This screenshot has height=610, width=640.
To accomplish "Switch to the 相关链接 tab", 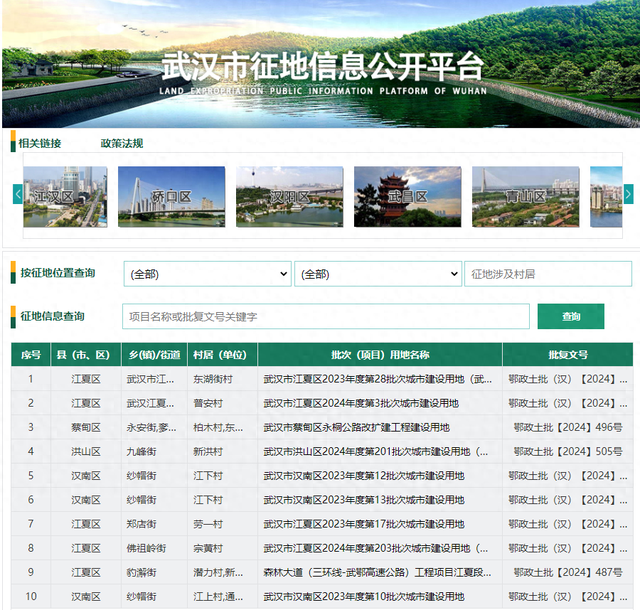I will tap(40, 143).
